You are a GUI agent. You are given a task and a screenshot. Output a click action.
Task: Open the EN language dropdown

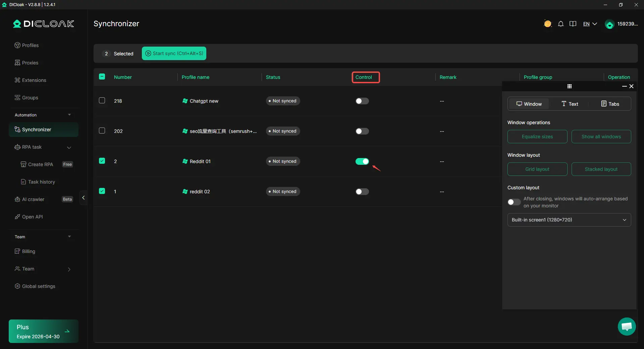point(590,24)
